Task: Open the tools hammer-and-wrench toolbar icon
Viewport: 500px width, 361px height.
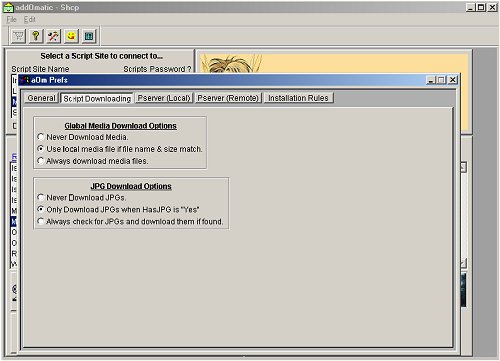Action: 53,36
